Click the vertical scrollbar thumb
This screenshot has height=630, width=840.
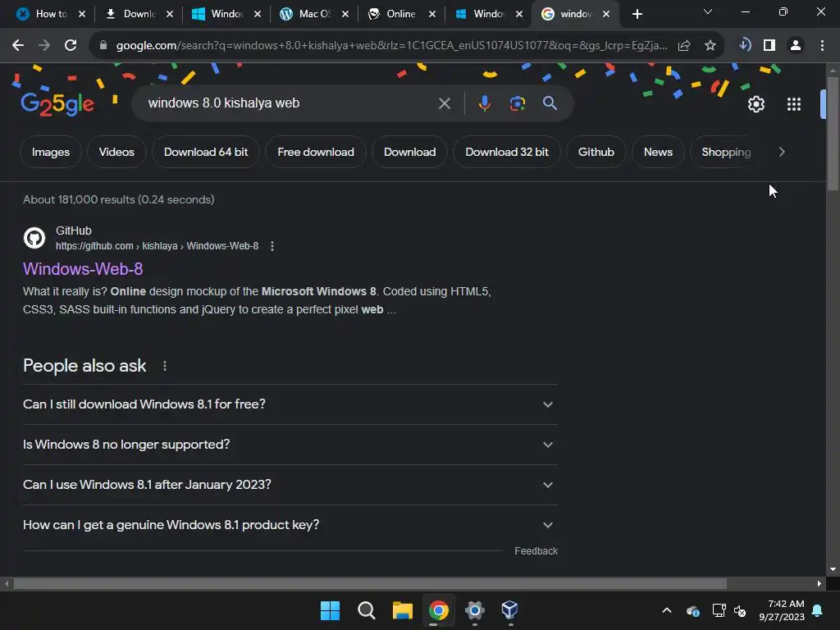point(833,134)
